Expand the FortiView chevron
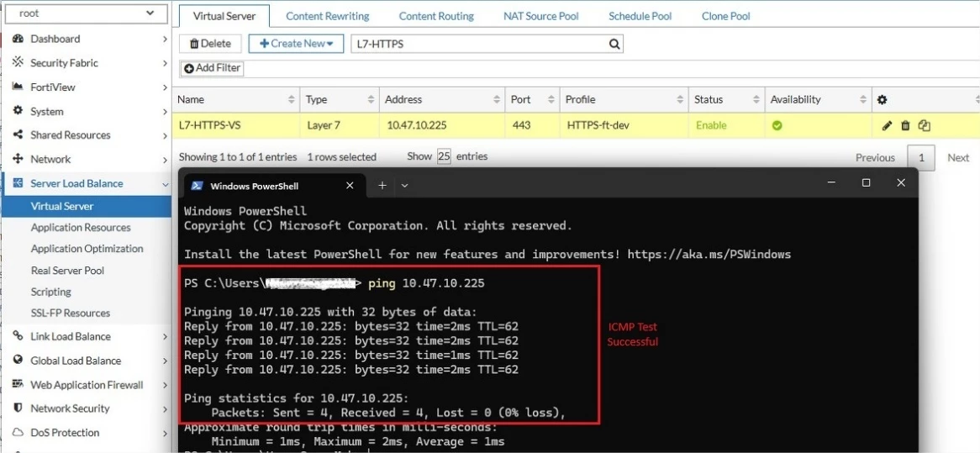Screen dimensions: 980x453 tap(165, 87)
